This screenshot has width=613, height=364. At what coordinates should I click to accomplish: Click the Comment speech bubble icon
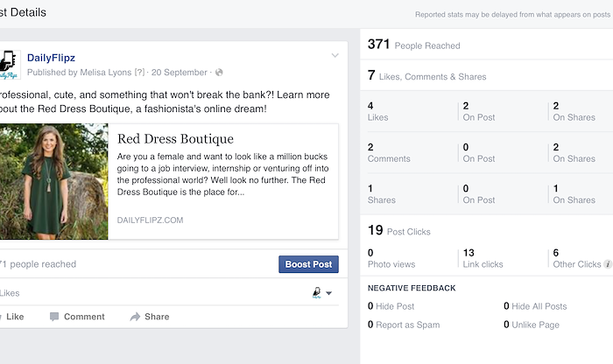(x=54, y=317)
